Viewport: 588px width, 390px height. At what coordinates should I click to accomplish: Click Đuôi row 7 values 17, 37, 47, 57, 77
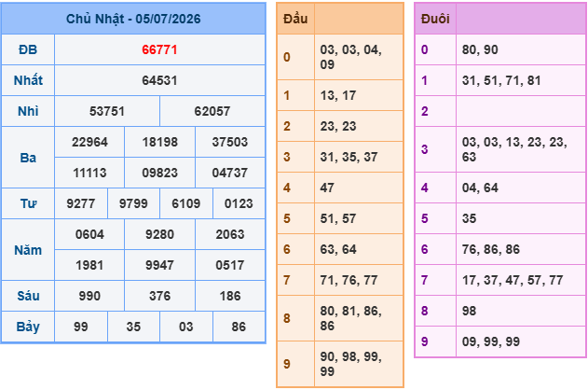(x=513, y=280)
